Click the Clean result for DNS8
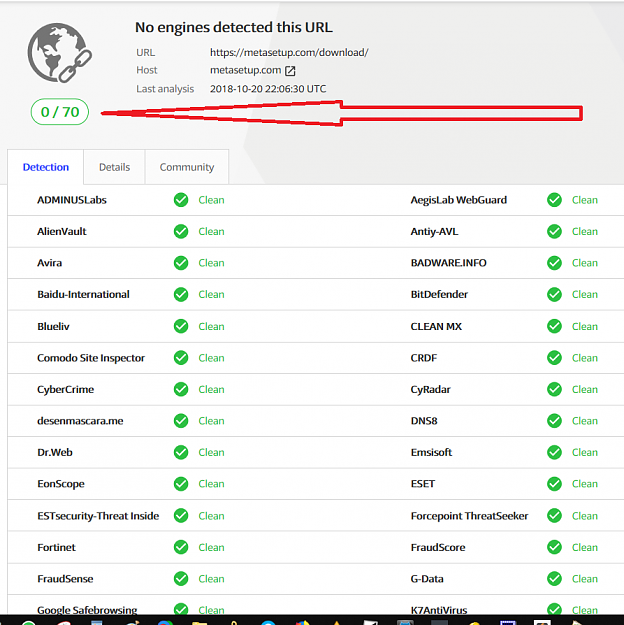Screen dimensions: 624x625 point(585,421)
